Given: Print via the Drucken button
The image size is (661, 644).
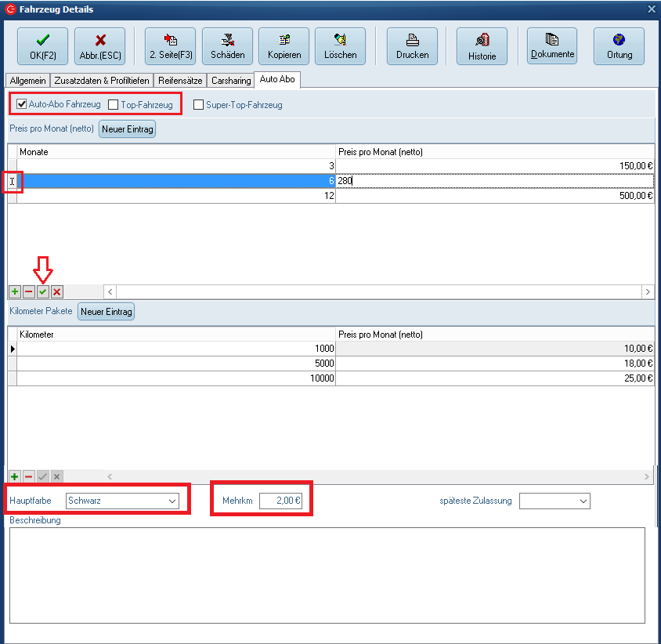Looking at the screenshot, I should (x=412, y=46).
